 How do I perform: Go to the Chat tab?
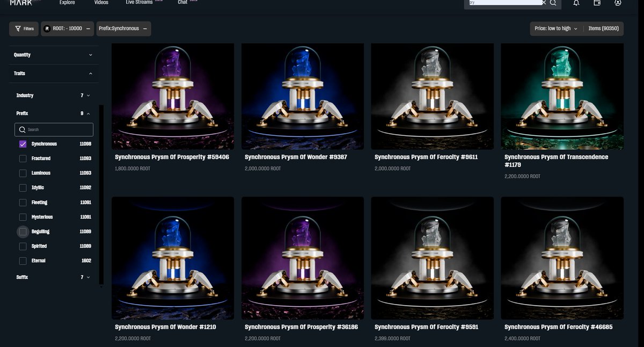click(x=182, y=3)
